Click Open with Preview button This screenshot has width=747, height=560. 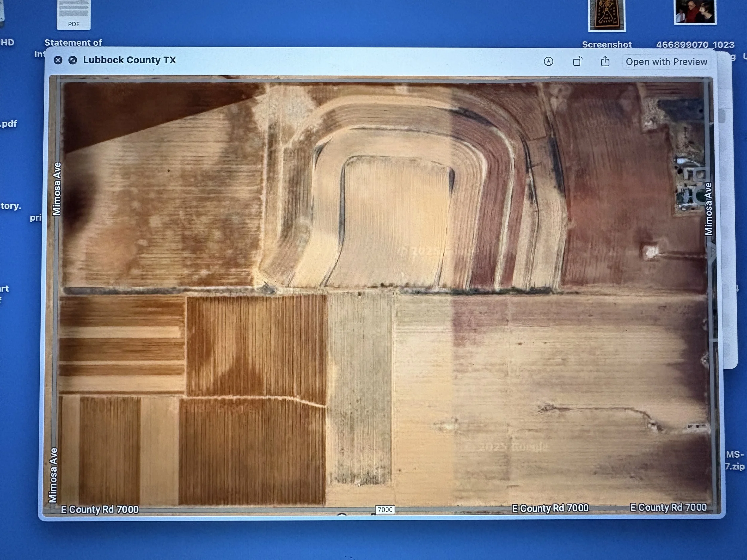[666, 62]
